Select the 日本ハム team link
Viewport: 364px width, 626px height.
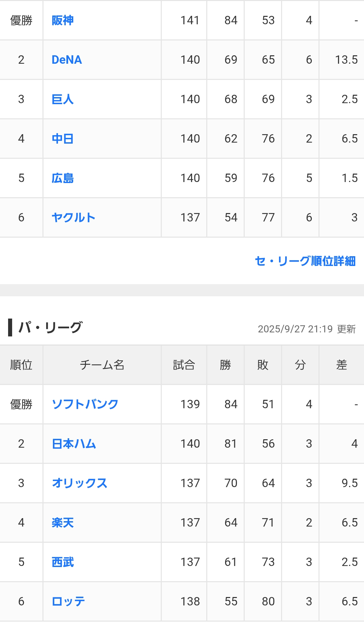[x=74, y=444]
